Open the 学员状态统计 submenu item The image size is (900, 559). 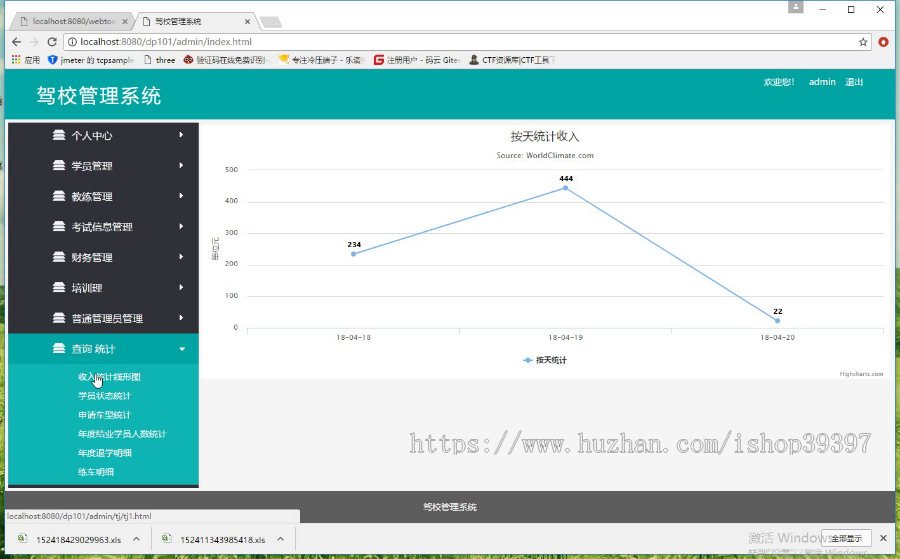click(104, 396)
